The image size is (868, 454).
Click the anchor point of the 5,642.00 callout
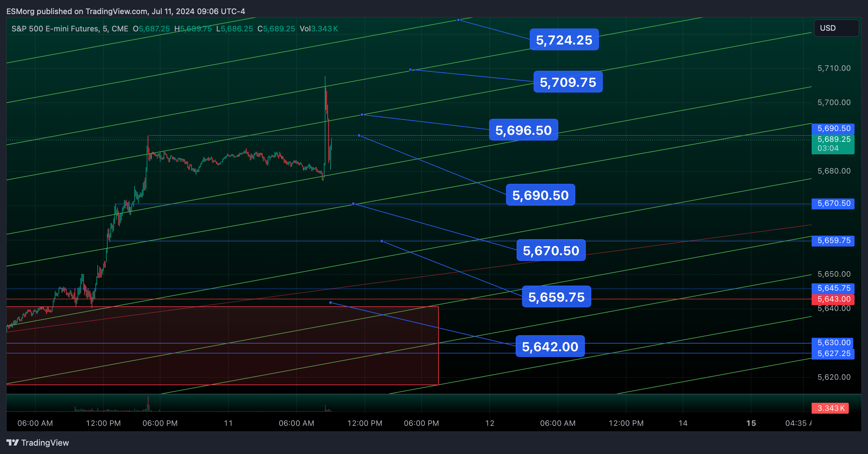point(331,303)
